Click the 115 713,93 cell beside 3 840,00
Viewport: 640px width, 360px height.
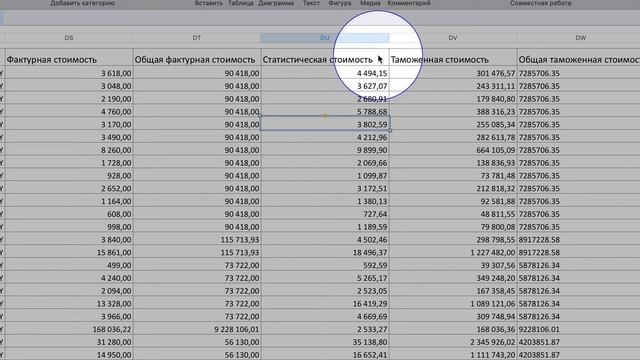click(x=197, y=240)
